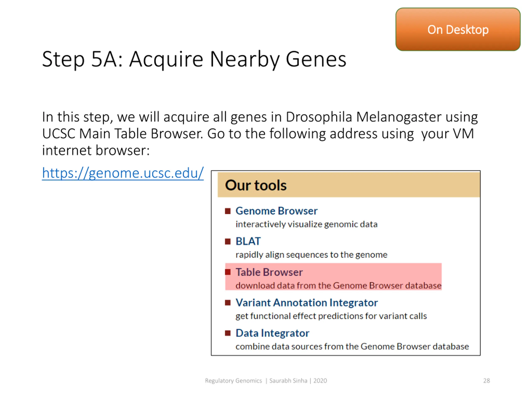Open the Variant Annotation Integrator link

(306, 303)
